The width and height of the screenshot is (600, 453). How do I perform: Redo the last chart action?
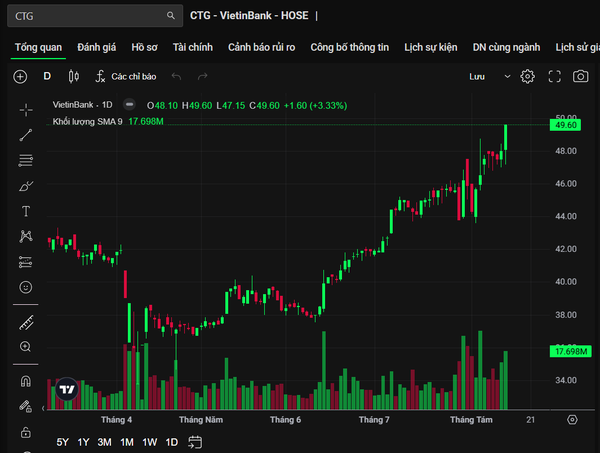coord(202,77)
